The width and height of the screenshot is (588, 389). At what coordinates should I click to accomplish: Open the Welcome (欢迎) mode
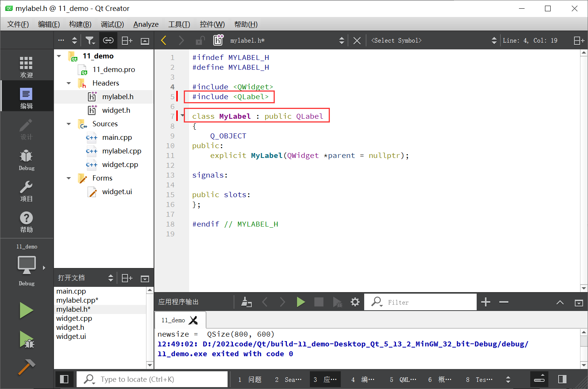coord(26,67)
